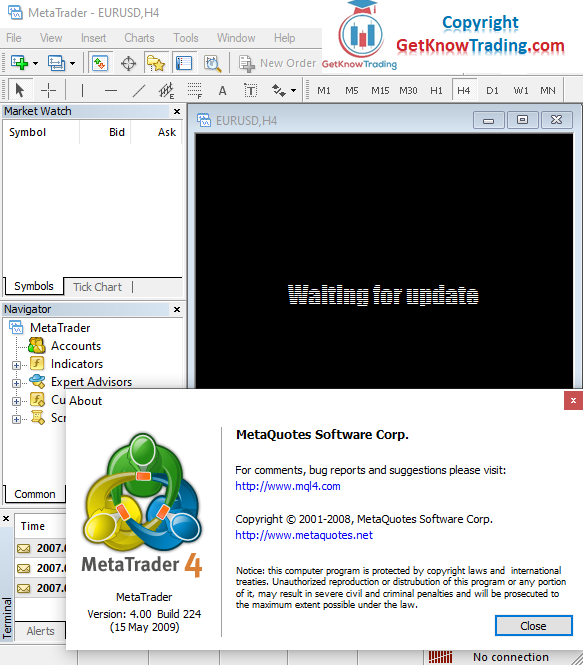583x667 pixels.
Task: Select the Fibonacci Retracement tool
Action: [x=194, y=90]
